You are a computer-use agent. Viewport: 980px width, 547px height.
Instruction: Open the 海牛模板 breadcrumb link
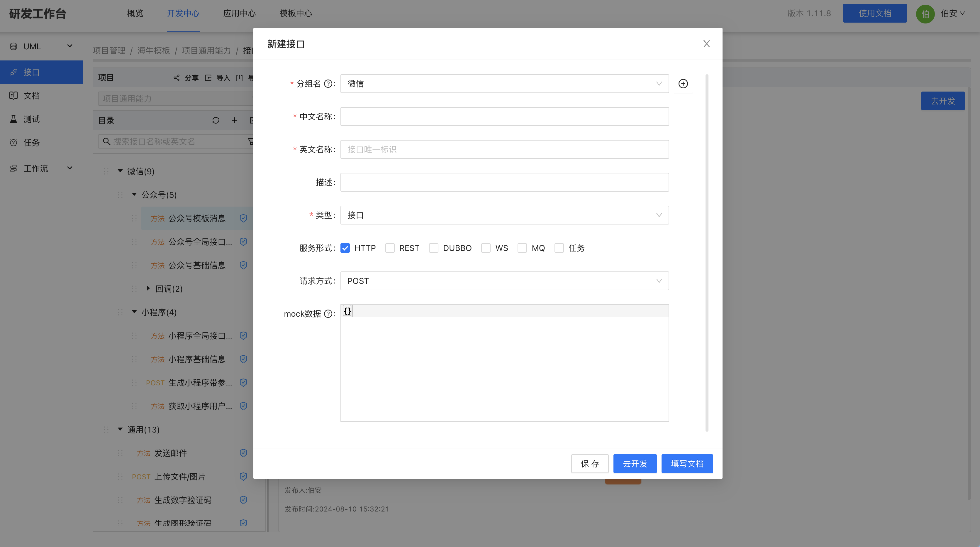(x=154, y=51)
